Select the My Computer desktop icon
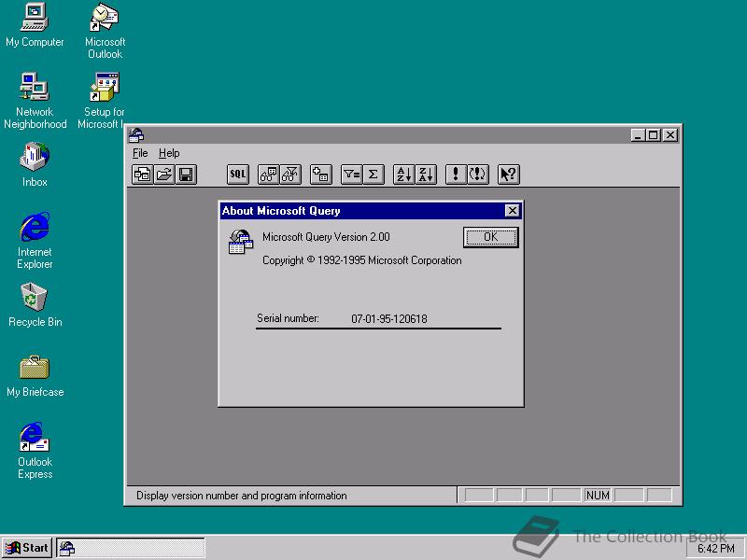 tap(35, 25)
